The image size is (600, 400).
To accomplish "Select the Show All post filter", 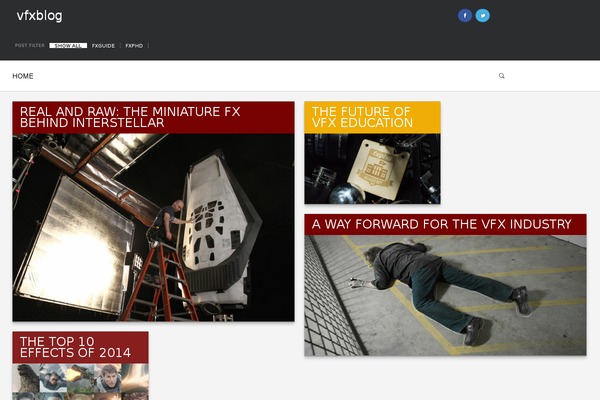I will [68, 46].
